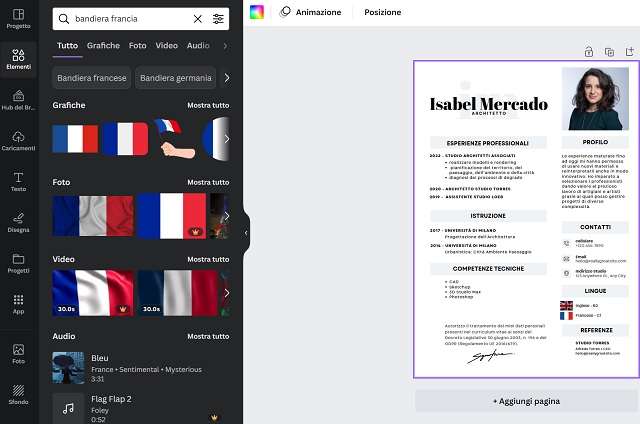Open the App panel in sidebar
640x424 pixels.
pyautogui.click(x=18, y=304)
